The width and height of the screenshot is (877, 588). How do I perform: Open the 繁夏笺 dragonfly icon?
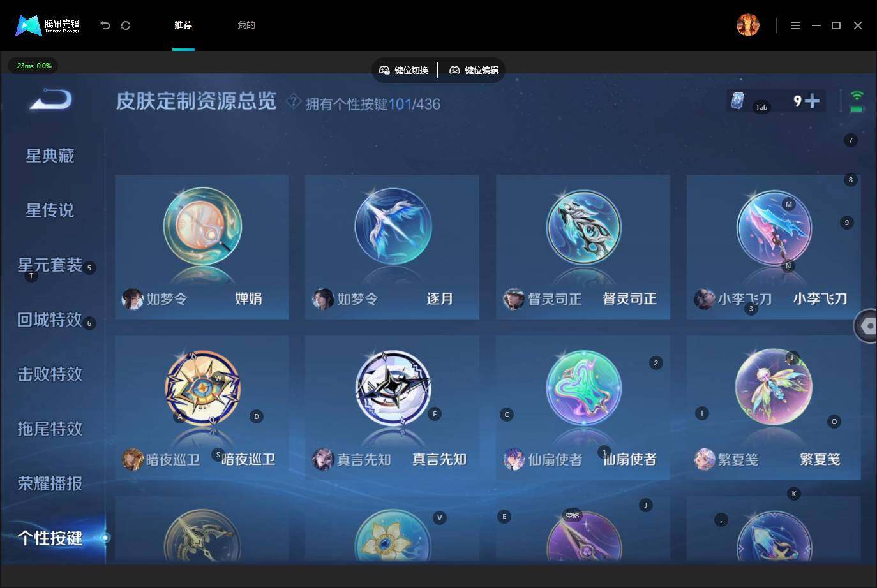(774, 388)
